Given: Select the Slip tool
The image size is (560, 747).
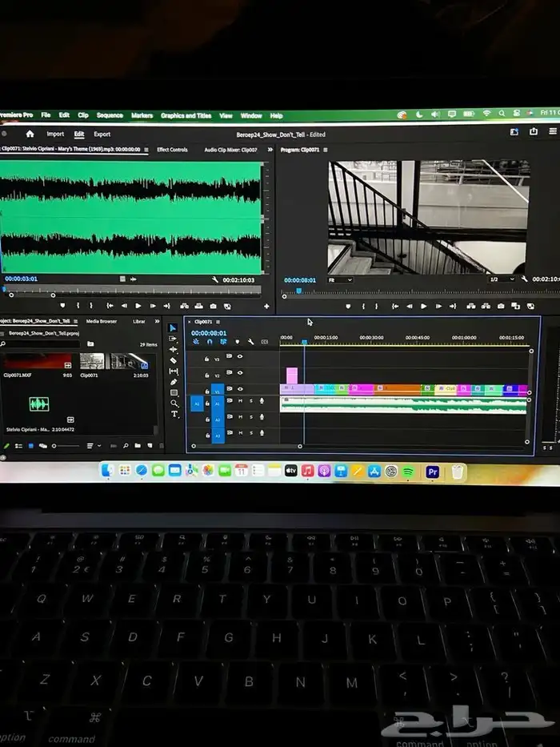Looking at the screenshot, I should [174, 371].
